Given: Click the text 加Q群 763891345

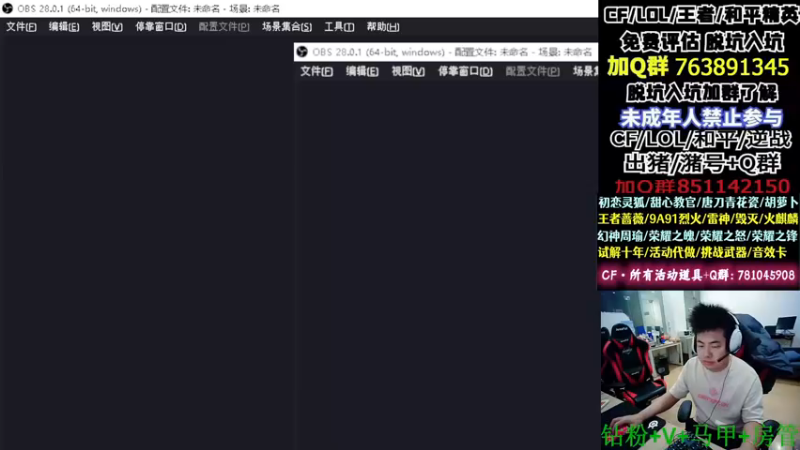Looking at the screenshot, I should 698,67.
